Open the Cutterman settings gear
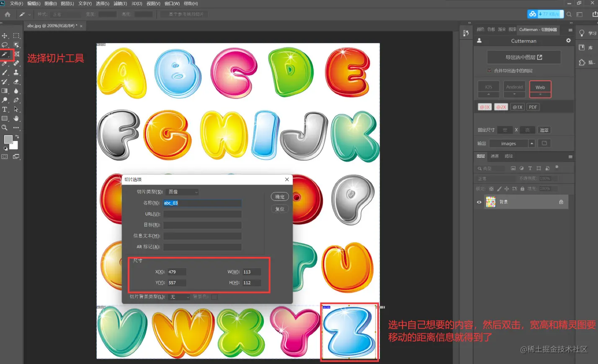Viewport: 598px width, 364px height. pos(568,41)
